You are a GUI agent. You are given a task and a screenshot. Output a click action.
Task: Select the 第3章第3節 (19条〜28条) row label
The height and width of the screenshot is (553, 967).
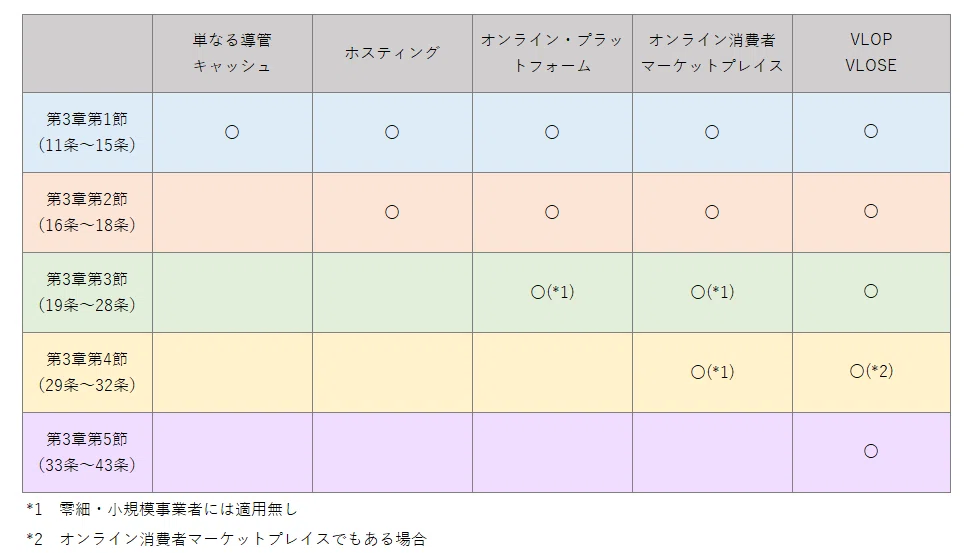point(87,292)
